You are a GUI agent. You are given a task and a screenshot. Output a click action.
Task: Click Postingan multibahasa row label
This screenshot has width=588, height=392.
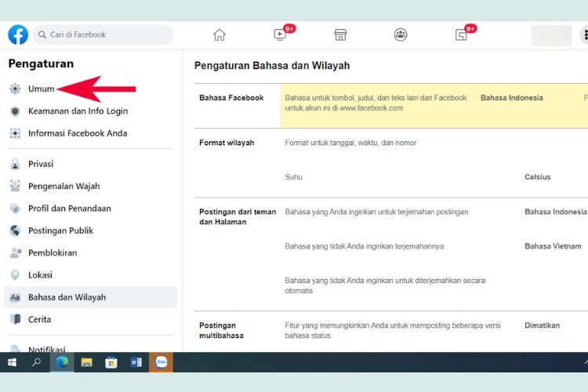[x=221, y=331]
